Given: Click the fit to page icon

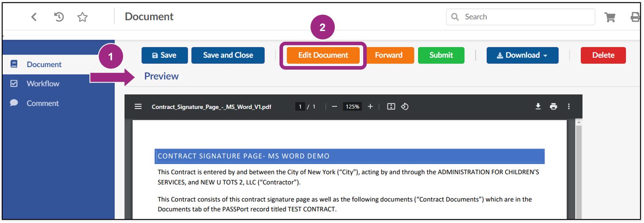Looking at the screenshot, I should [391, 107].
